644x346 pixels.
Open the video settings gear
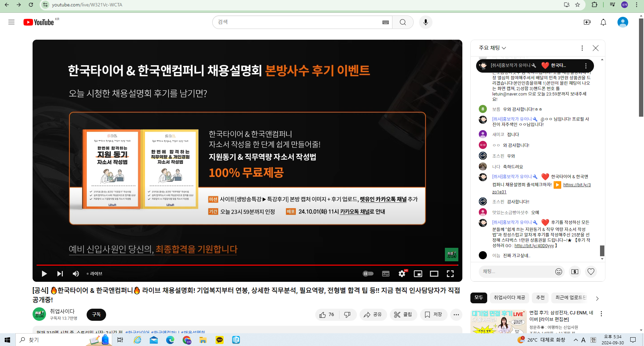click(402, 274)
